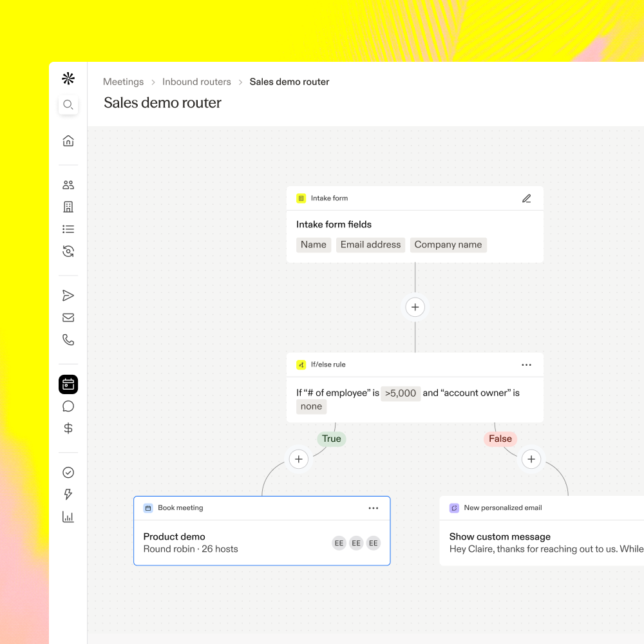
Task: Click the >5,000 condition value
Action: (401, 393)
